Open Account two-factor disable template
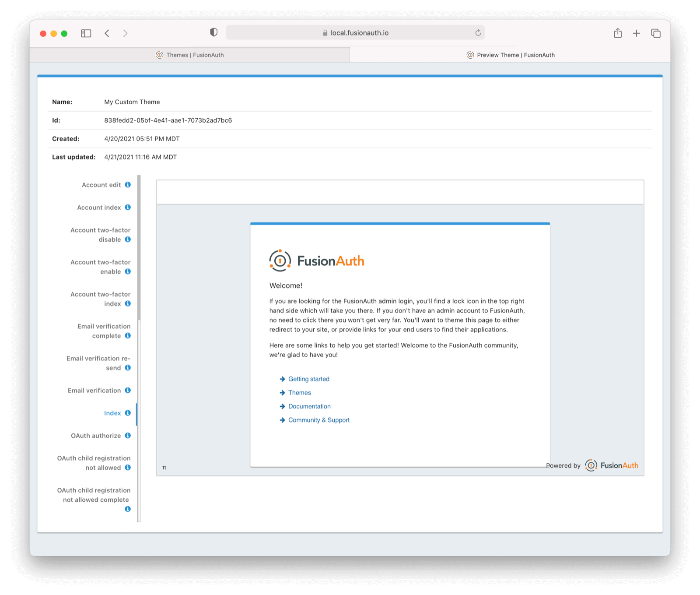Screen dimensions: 700x595 101,235
